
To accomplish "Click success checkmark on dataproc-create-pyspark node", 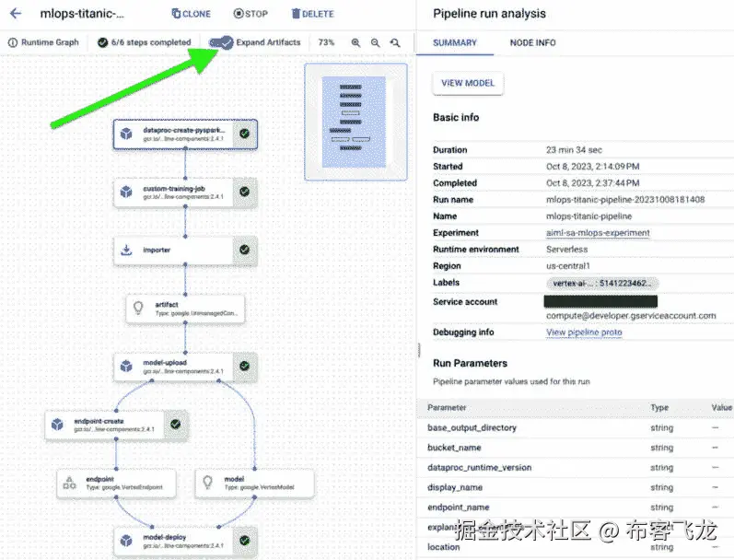I will 244,134.
